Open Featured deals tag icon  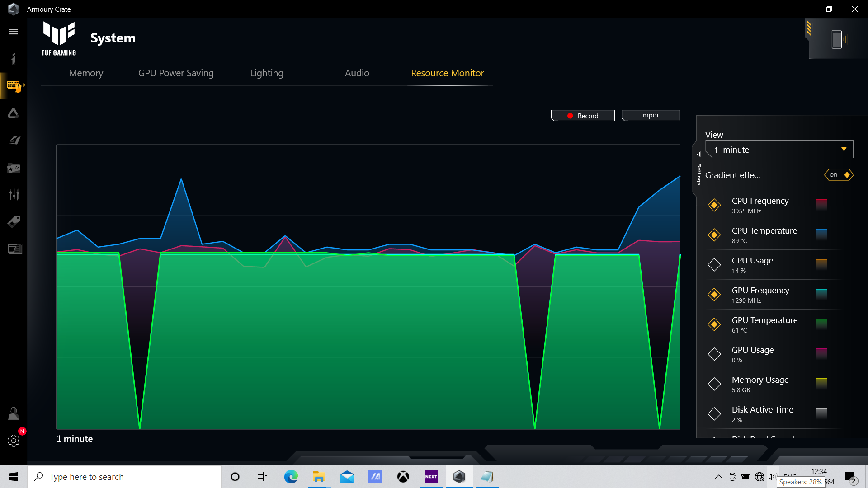(14, 221)
